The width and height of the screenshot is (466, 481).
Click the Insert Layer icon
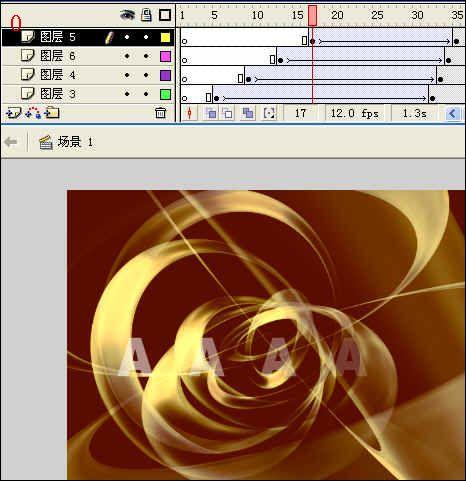point(13,113)
